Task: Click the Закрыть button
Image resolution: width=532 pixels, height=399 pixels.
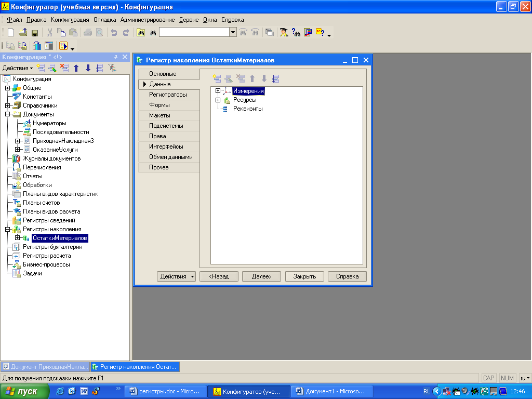Action: pyautogui.click(x=304, y=276)
